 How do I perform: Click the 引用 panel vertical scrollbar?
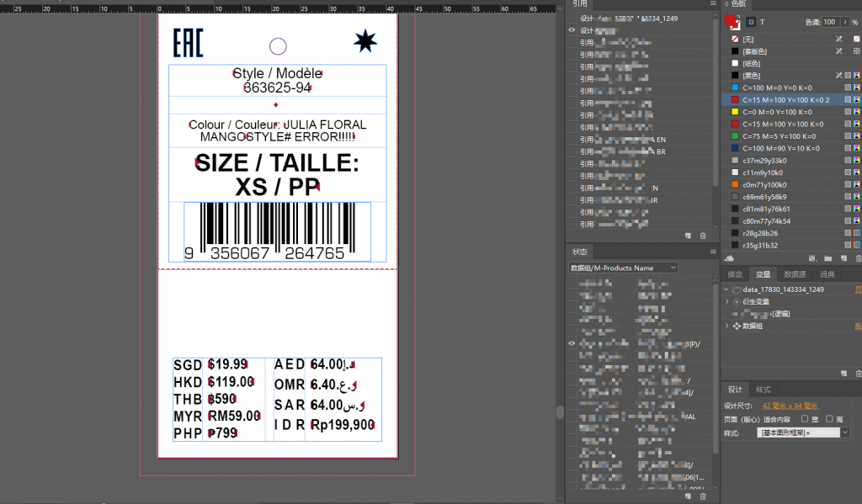pyautogui.click(x=715, y=102)
